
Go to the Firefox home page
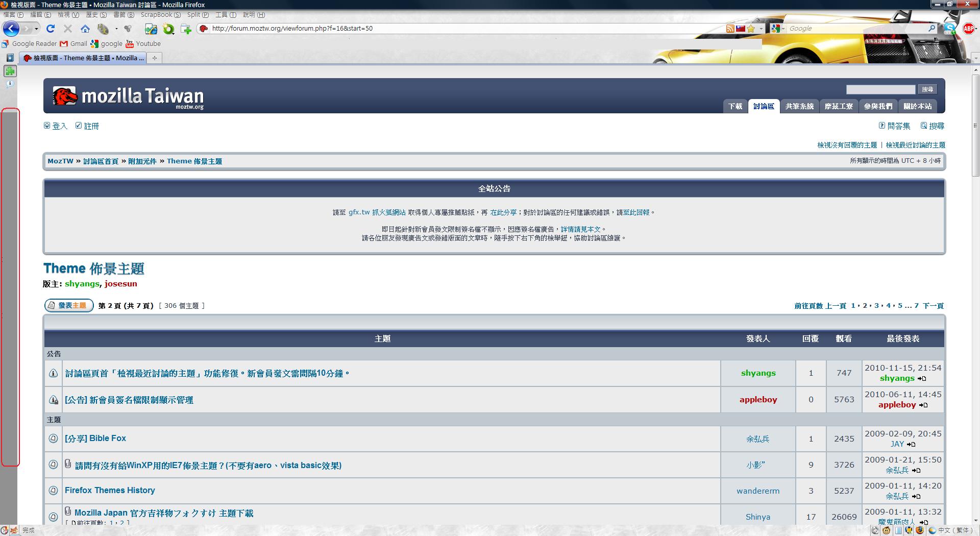point(85,29)
